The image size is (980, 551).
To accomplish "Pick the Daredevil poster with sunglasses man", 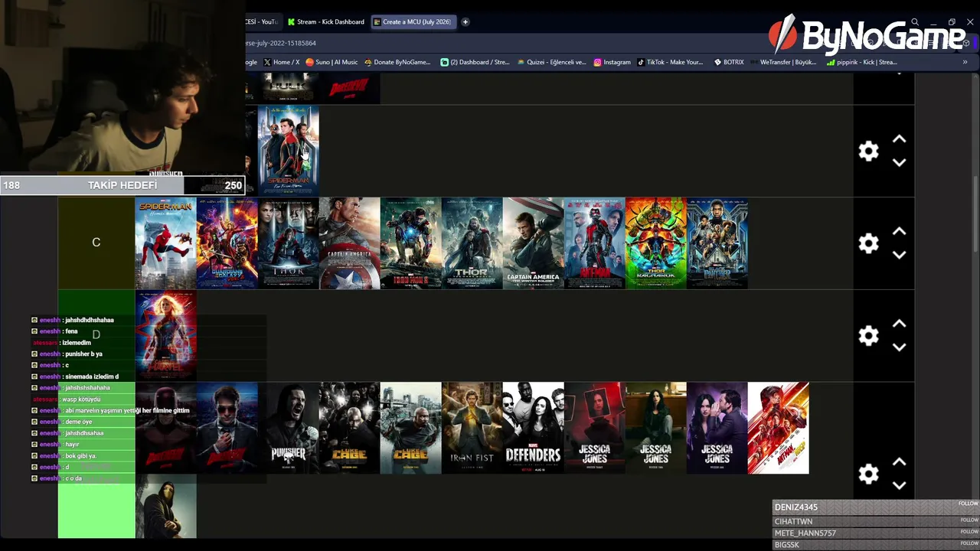I will point(227,428).
